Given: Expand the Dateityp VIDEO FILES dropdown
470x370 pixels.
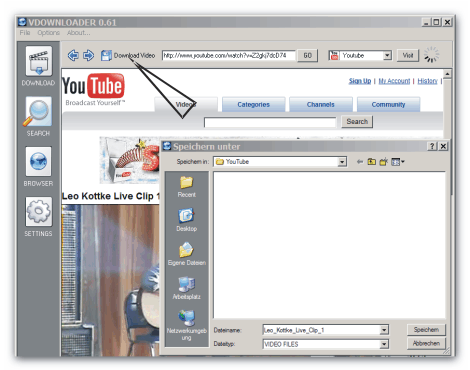Looking at the screenshot, I should pyautogui.click(x=384, y=344).
